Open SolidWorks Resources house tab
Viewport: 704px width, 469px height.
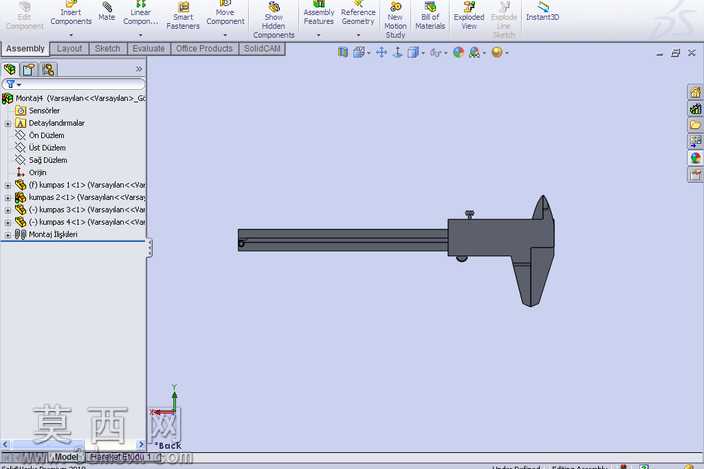pos(695,92)
